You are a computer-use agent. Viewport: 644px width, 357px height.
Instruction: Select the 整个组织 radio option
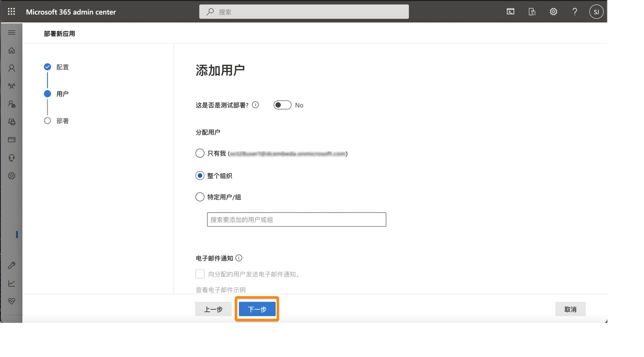coord(200,176)
